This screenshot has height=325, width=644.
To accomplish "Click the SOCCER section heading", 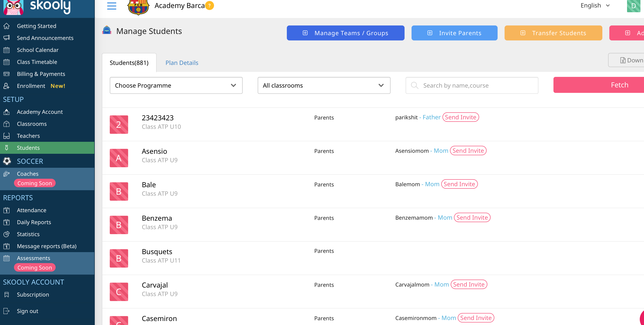I will point(30,161).
